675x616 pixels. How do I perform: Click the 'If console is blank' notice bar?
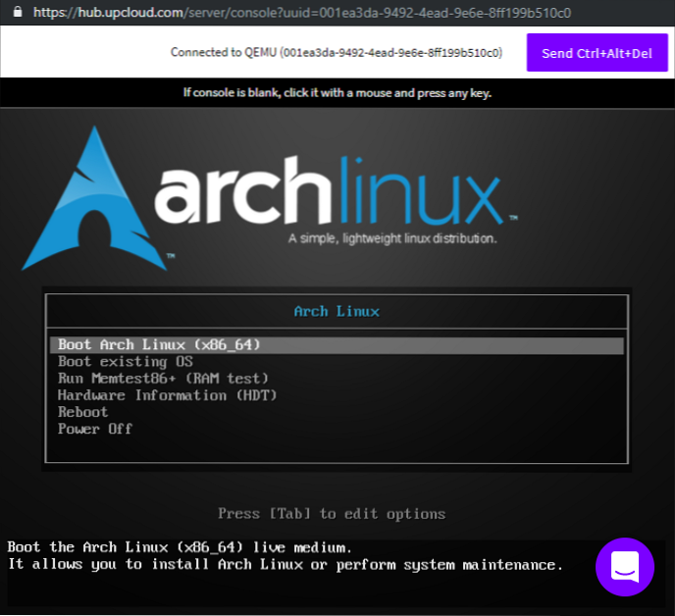pos(337,93)
